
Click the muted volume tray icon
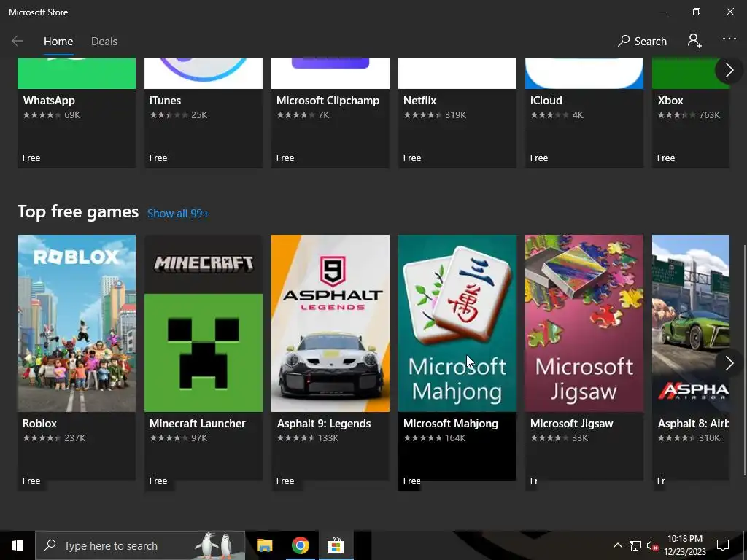coord(652,545)
